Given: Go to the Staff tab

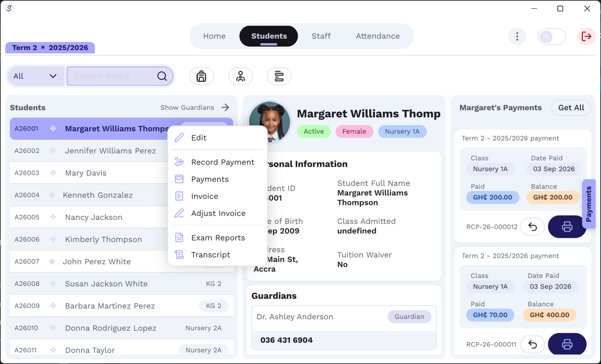Looking at the screenshot, I should [321, 36].
